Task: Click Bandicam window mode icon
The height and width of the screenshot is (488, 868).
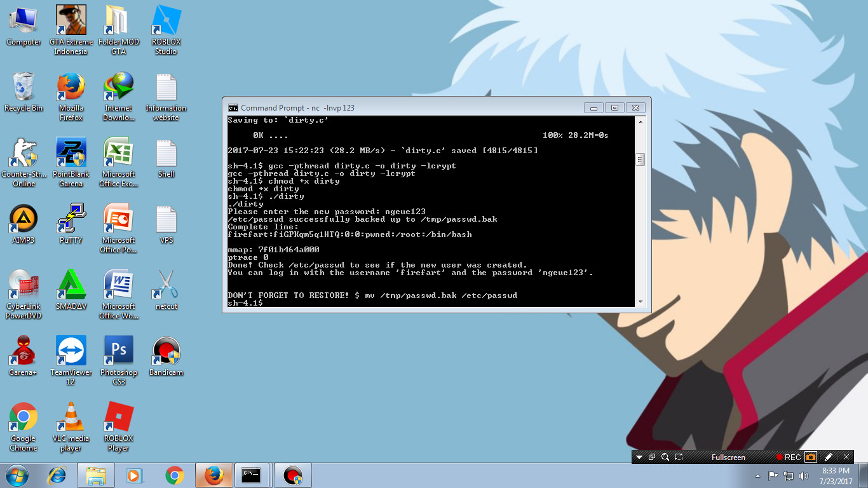Action: pyautogui.click(x=652, y=457)
